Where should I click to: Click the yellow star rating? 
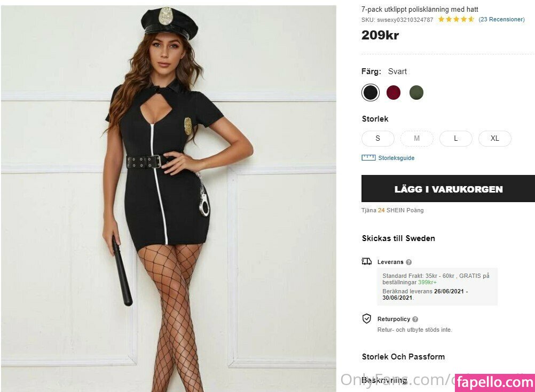point(456,19)
